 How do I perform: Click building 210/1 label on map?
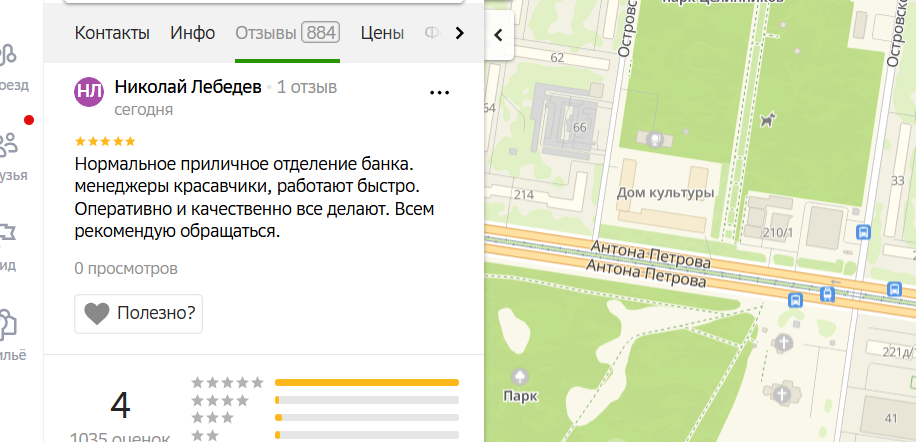pyautogui.click(x=778, y=233)
